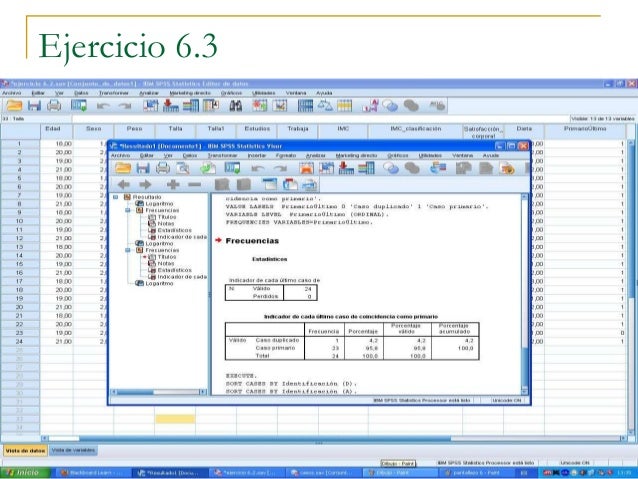Collapse the Resultado root node

116,197
